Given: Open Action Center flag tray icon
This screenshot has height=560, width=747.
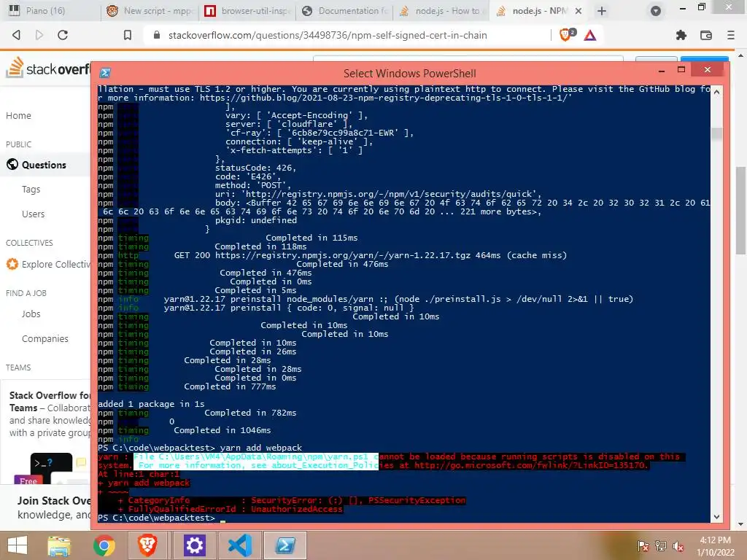Looking at the screenshot, I should pyautogui.click(x=643, y=546).
